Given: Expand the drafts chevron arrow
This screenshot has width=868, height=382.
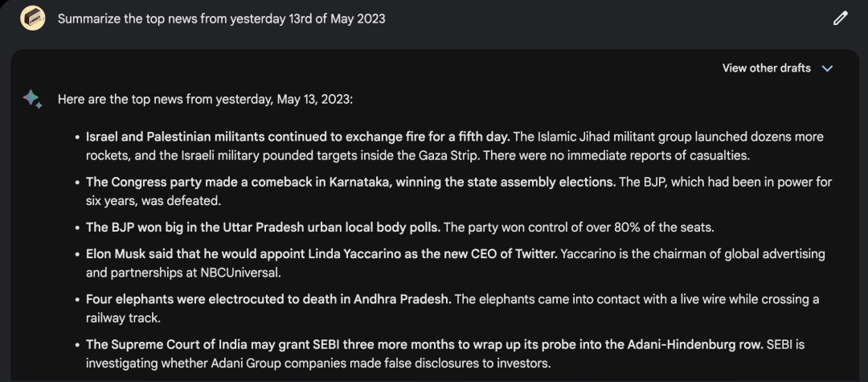Looking at the screenshot, I should tap(828, 68).
